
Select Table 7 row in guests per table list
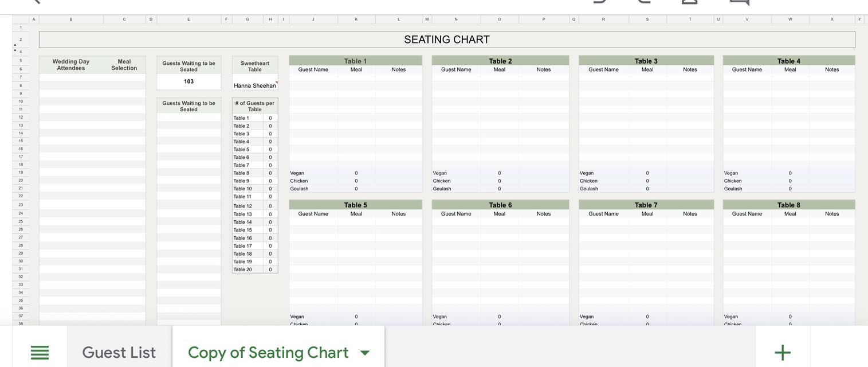pos(255,165)
